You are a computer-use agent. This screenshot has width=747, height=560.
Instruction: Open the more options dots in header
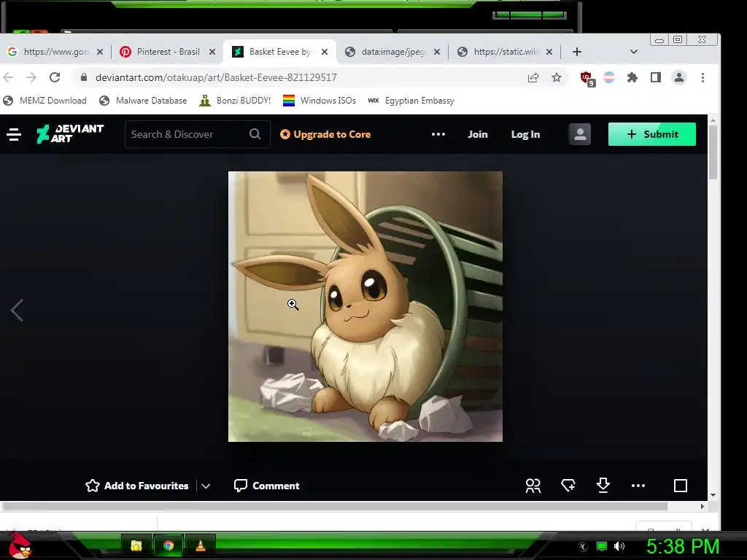pos(438,134)
